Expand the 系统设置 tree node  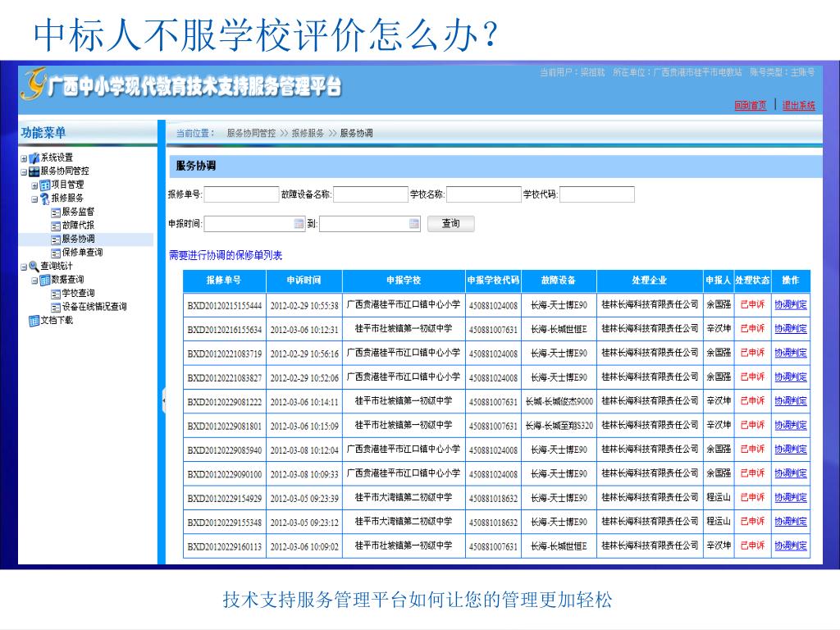[x=24, y=158]
